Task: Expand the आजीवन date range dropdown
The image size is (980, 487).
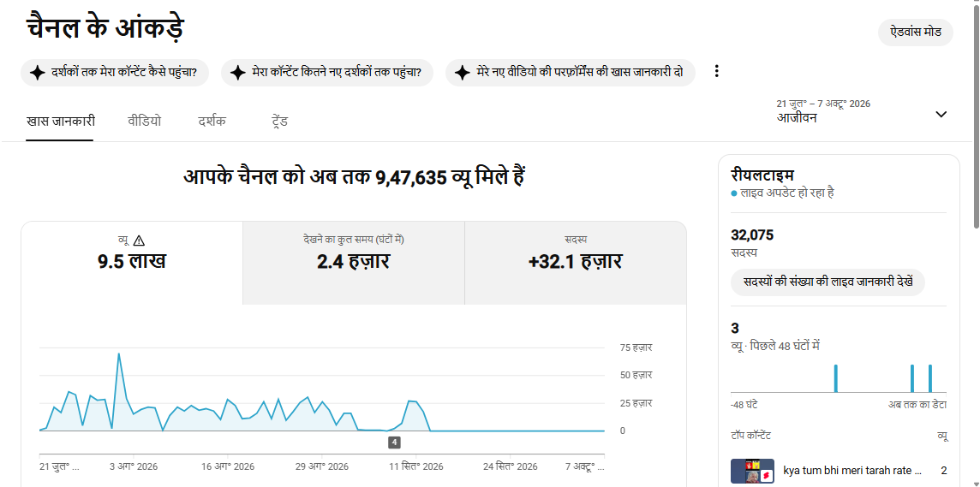Action: point(941,114)
